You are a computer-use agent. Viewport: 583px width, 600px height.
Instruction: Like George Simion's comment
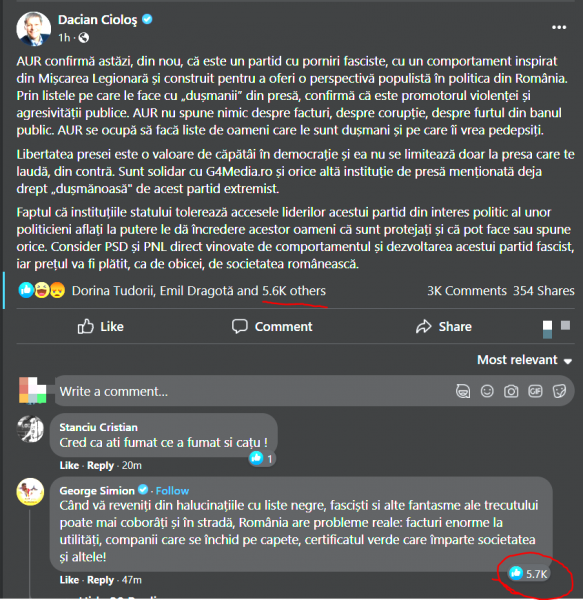[x=69, y=580]
